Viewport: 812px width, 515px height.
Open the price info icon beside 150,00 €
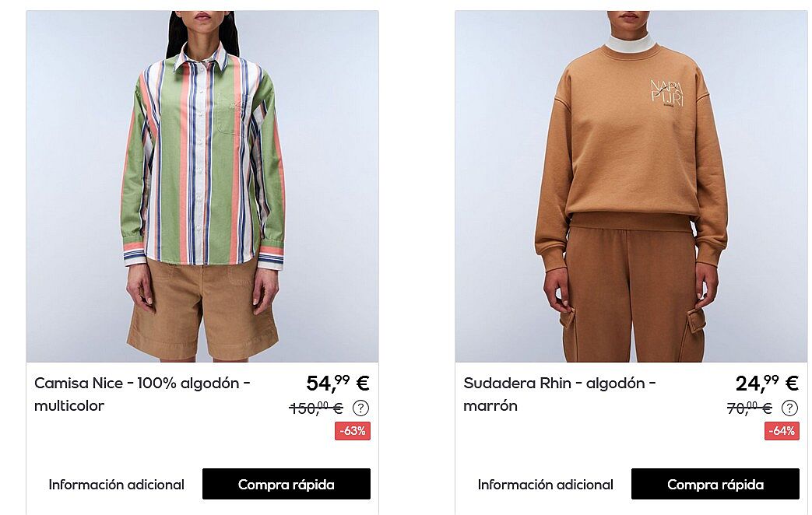coord(360,408)
